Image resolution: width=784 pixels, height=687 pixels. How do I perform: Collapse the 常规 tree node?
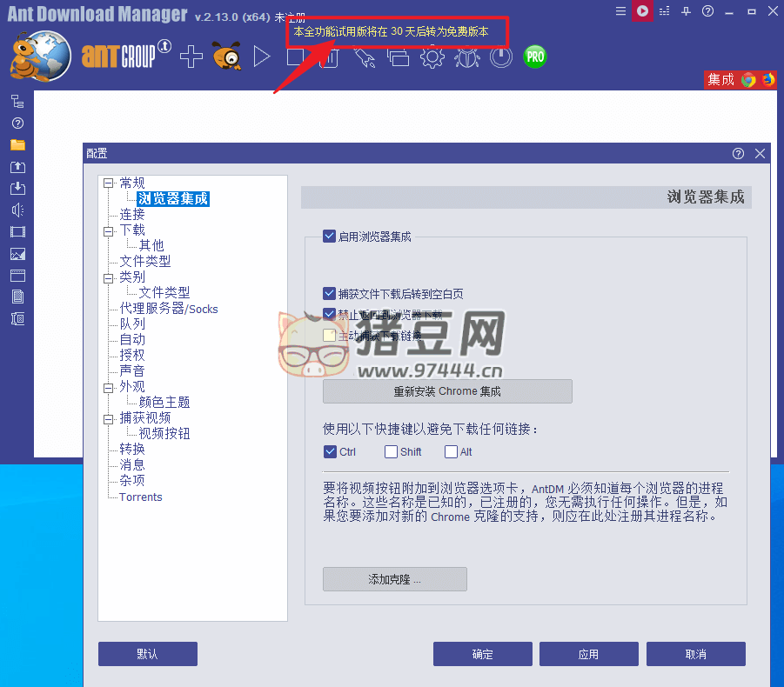[x=108, y=183]
